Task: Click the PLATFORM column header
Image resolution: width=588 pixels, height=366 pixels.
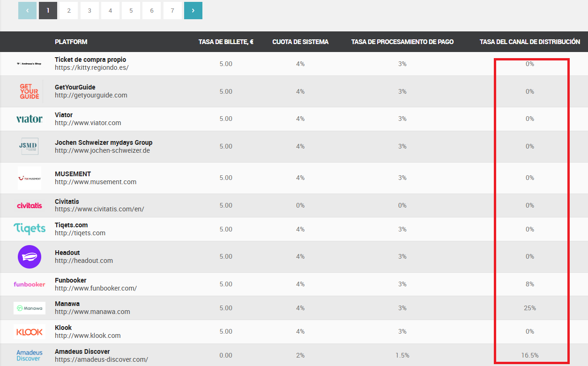Action: tap(71, 42)
